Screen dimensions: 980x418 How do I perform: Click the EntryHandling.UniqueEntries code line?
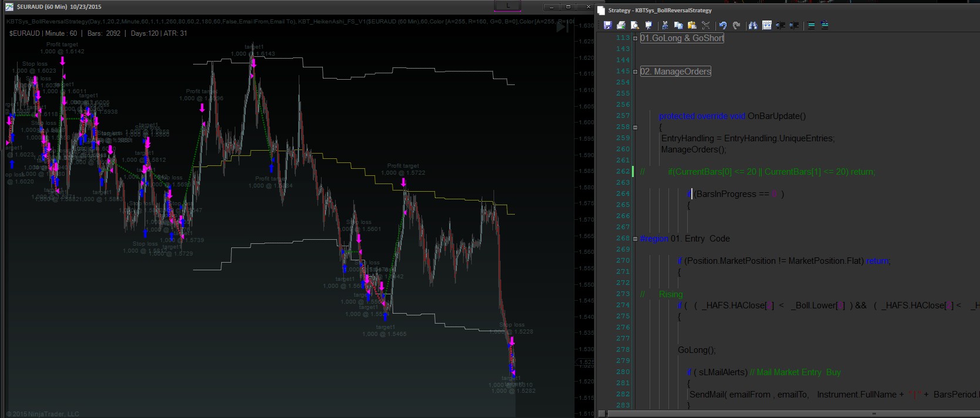point(748,138)
